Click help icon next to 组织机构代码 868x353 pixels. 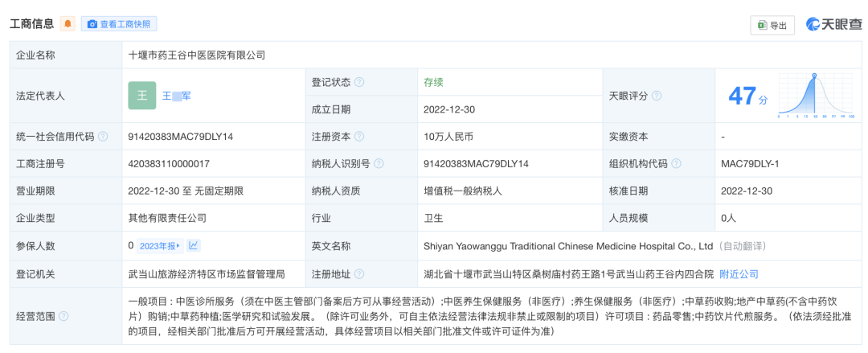tap(676, 164)
